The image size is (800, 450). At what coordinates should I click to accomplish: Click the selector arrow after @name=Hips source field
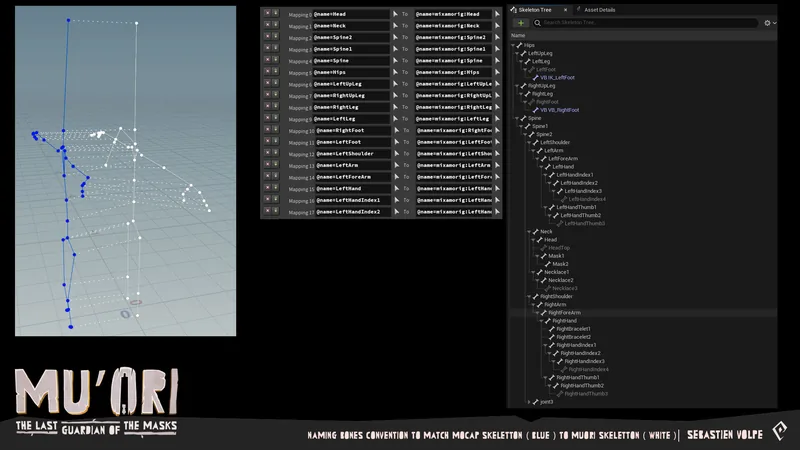tap(395, 72)
